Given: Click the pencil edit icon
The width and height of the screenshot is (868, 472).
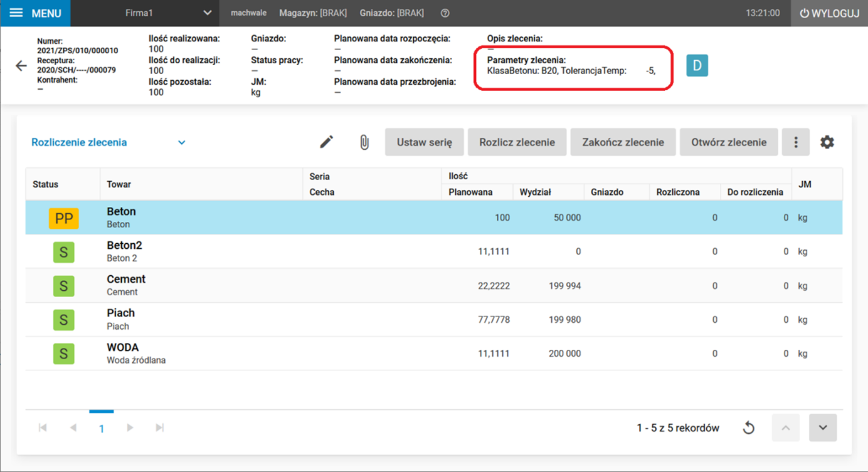Looking at the screenshot, I should (x=326, y=142).
